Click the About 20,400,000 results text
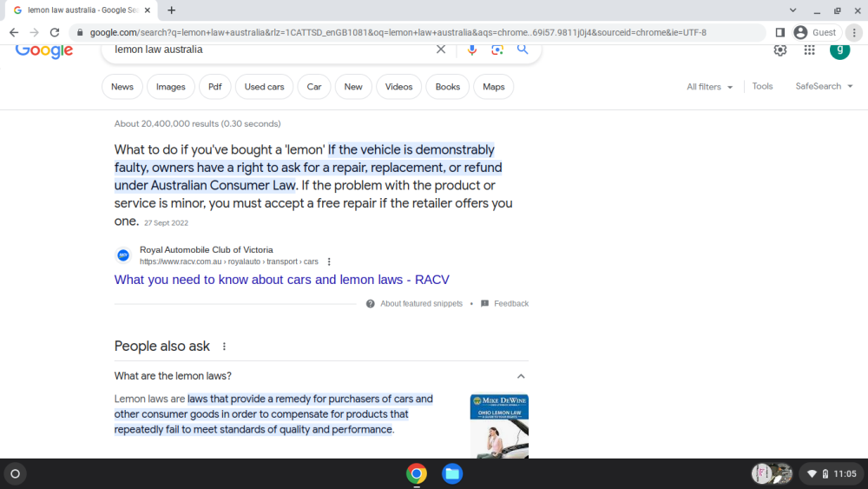868x489 pixels. pos(197,123)
